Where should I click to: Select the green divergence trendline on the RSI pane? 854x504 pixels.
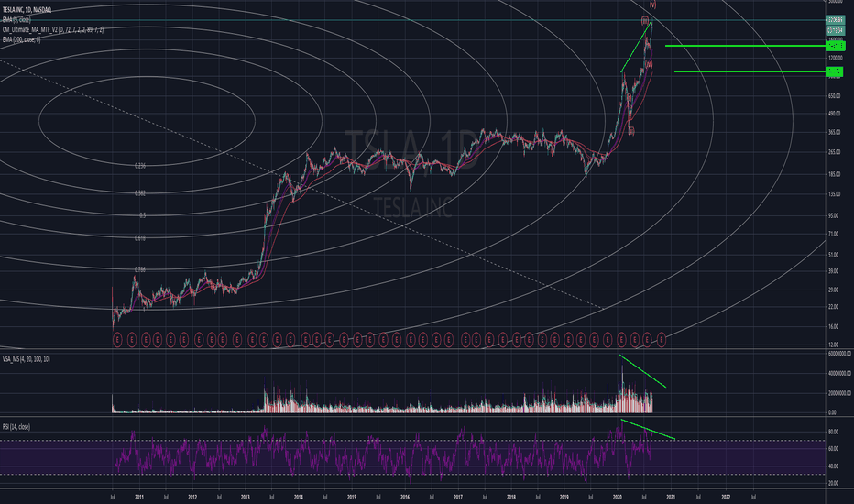pyautogui.click(x=648, y=430)
